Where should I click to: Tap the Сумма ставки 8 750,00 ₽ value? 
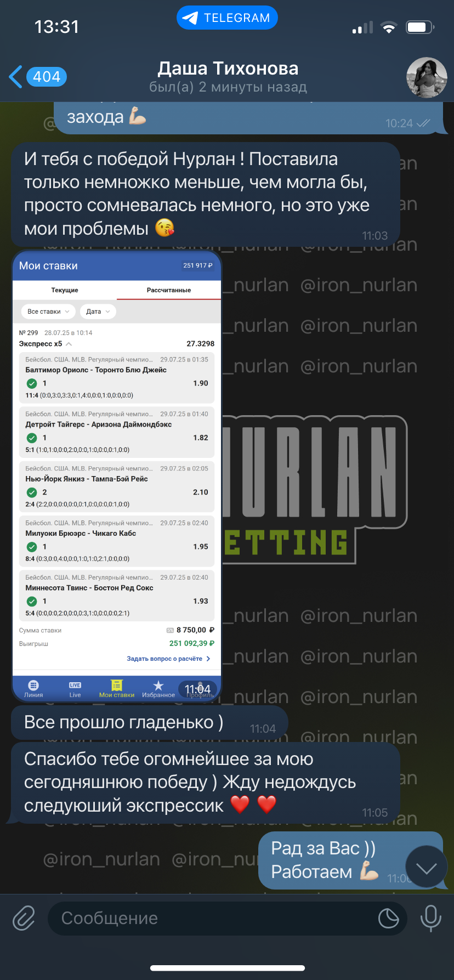click(x=195, y=630)
